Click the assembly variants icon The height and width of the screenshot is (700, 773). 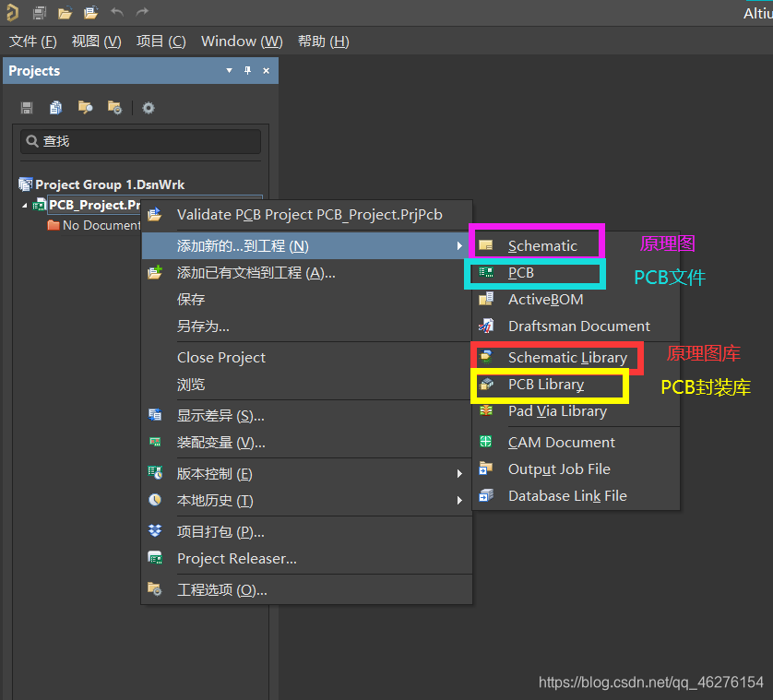pos(155,442)
